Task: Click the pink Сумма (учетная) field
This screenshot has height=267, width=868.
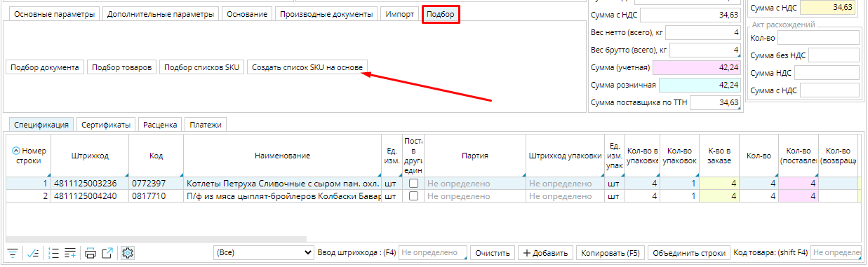Action: click(697, 67)
